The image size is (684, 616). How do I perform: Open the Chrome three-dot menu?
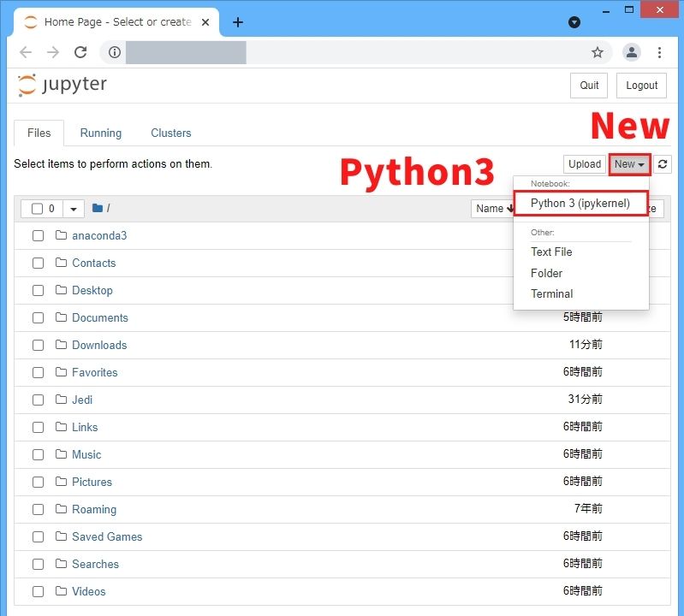(659, 52)
